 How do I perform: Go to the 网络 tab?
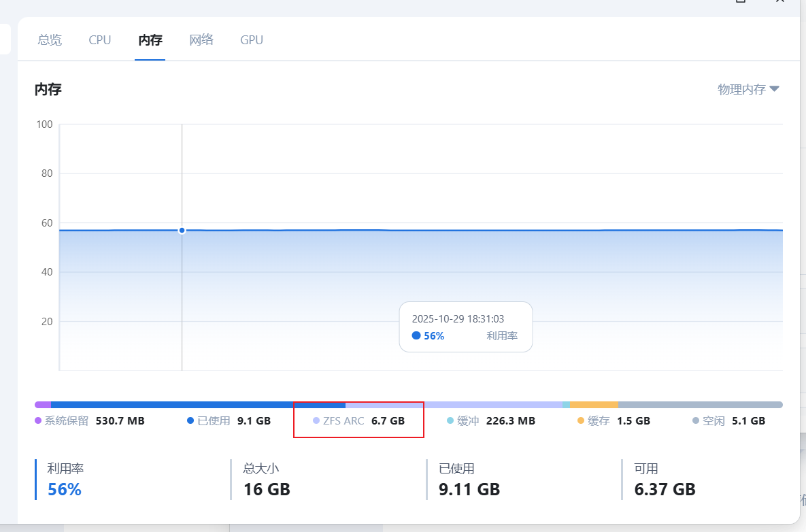pyautogui.click(x=201, y=40)
